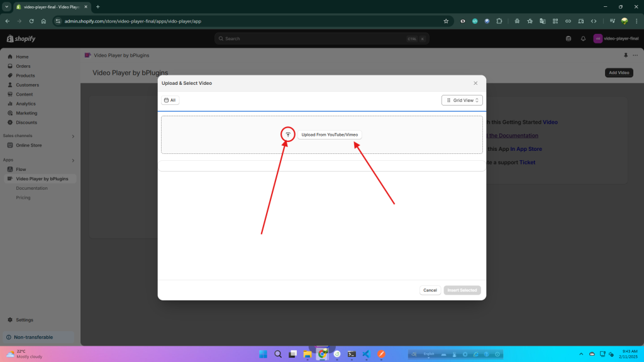The image size is (644, 362).
Task: Close the Upload & Select Video dialog
Action: point(475,83)
